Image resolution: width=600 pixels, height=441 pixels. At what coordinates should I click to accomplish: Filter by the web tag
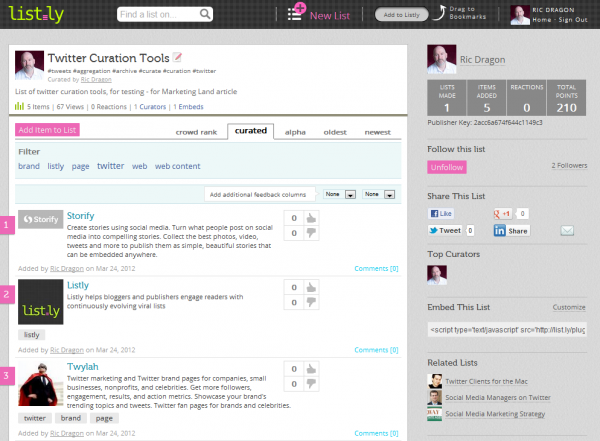(139, 166)
